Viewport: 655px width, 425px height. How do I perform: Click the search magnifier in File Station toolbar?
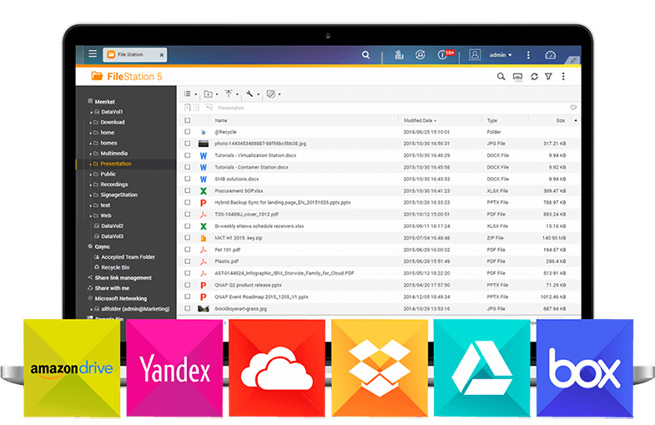coord(502,76)
